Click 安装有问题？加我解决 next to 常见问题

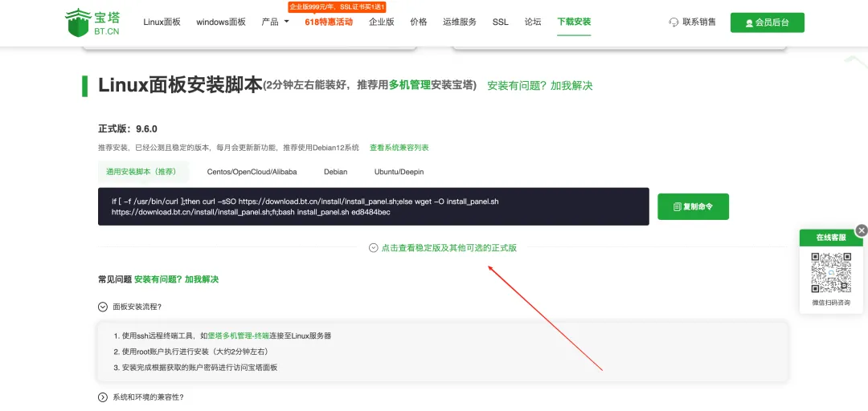[177, 279]
